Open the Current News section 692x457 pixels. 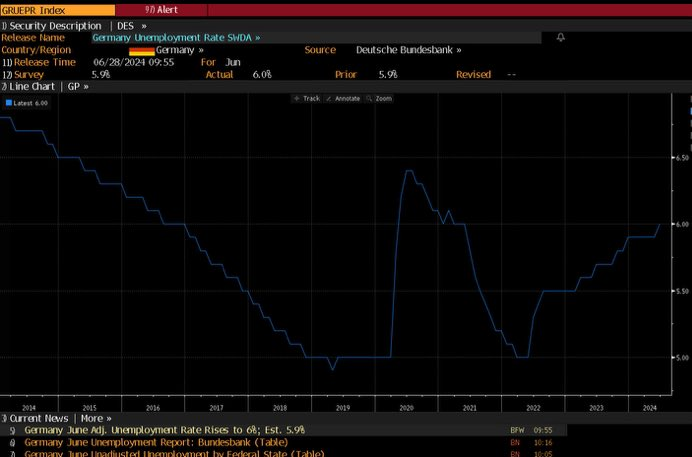pyautogui.click(x=35, y=418)
